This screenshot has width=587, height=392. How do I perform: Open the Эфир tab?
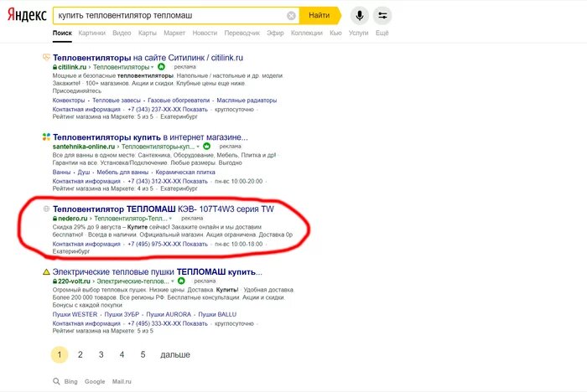[x=275, y=33]
